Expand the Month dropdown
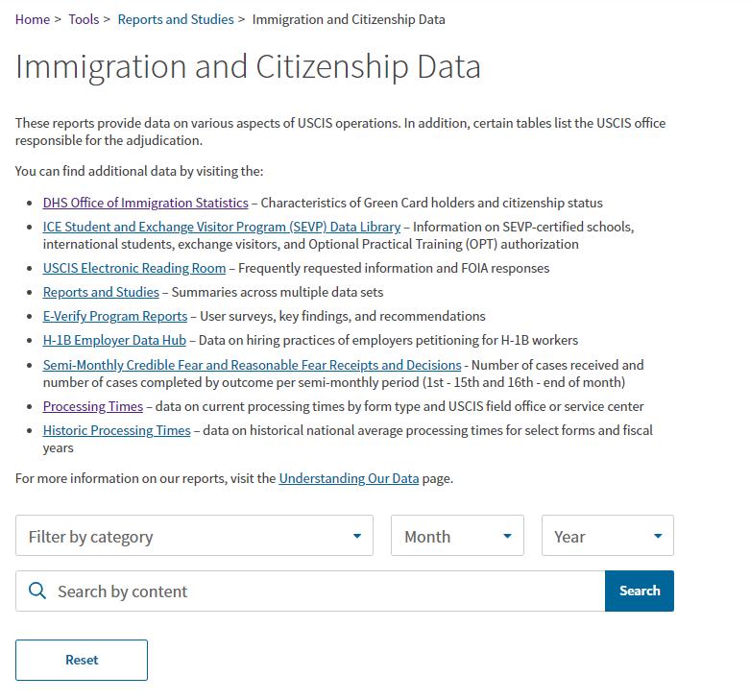The height and width of the screenshot is (700, 750). point(457,536)
